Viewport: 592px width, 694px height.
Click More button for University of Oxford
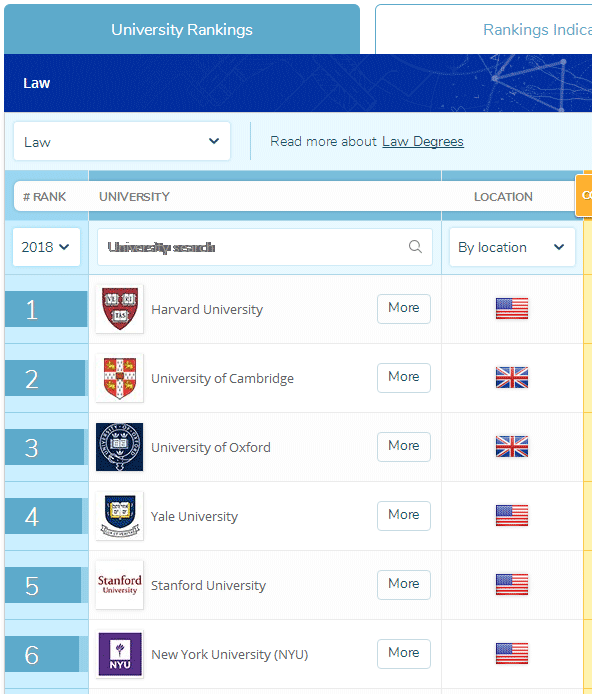pyautogui.click(x=404, y=447)
